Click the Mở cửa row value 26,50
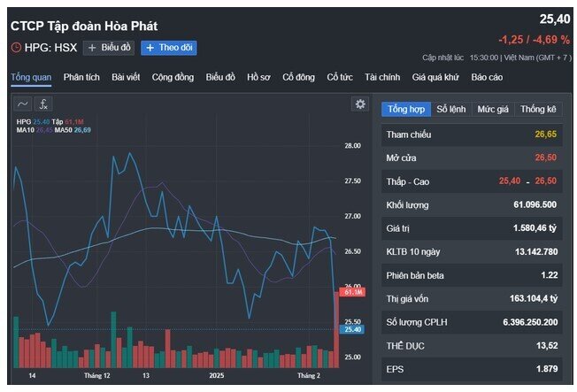The width and height of the screenshot is (577, 392). coord(546,158)
